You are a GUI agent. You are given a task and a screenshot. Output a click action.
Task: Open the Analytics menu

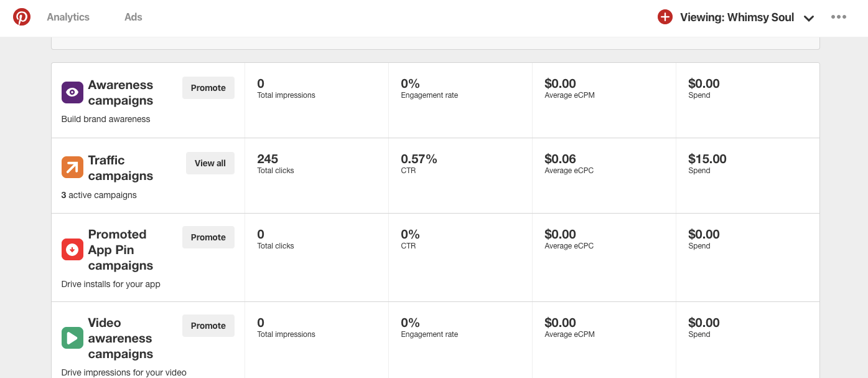point(68,17)
